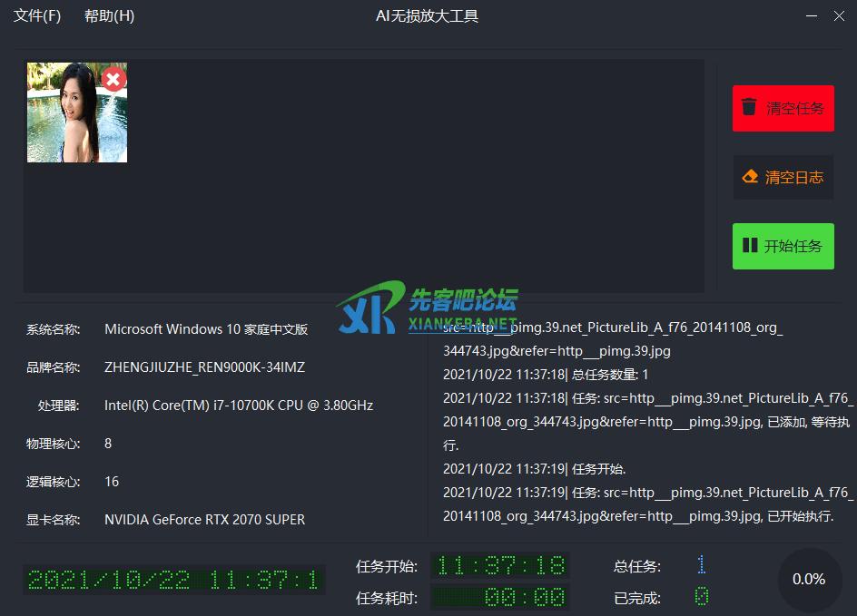The height and width of the screenshot is (616, 857).
Task: Click the 任务耗时 elapsed time readout
Action: tap(500, 597)
